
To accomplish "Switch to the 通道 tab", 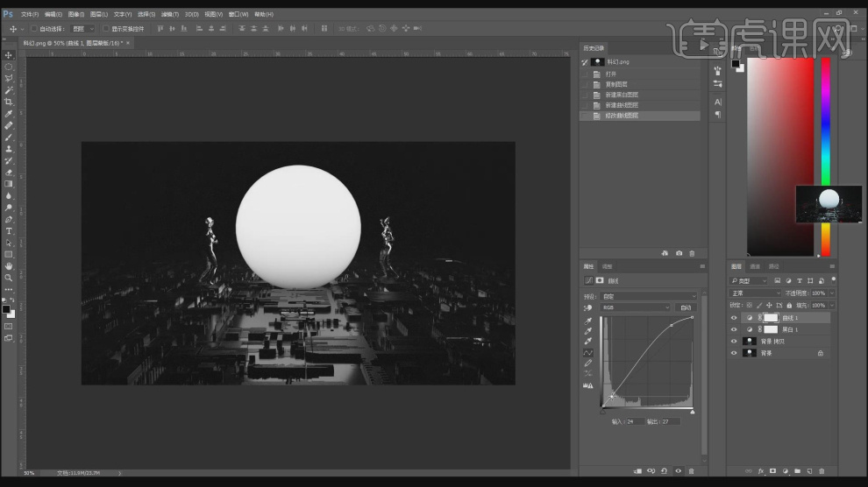I will (x=756, y=266).
